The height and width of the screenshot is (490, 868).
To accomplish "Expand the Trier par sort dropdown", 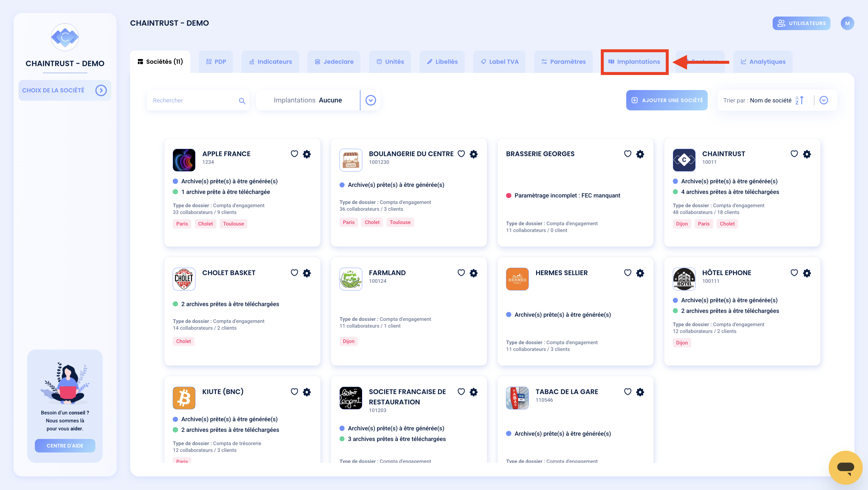I will [824, 100].
